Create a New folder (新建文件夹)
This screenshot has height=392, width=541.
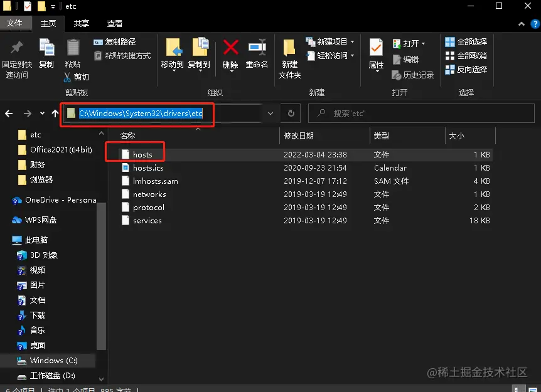click(289, 58)
